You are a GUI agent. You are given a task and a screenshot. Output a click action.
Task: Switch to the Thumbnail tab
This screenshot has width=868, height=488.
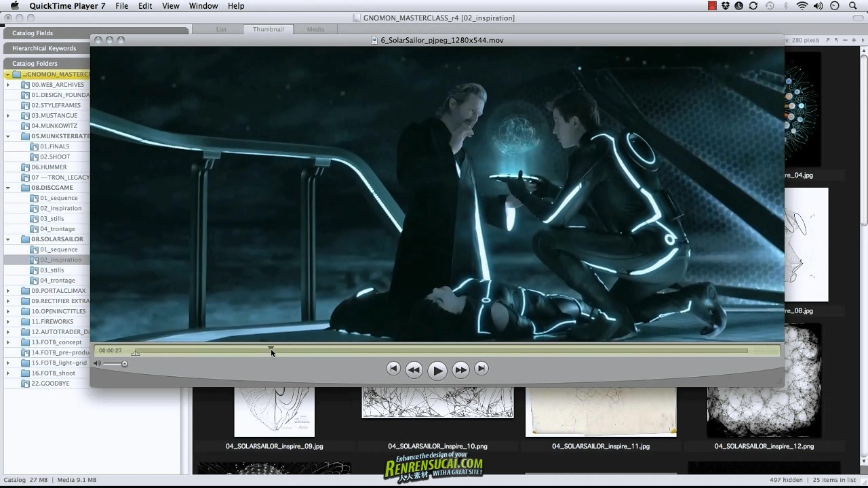(x=269, y=29)
